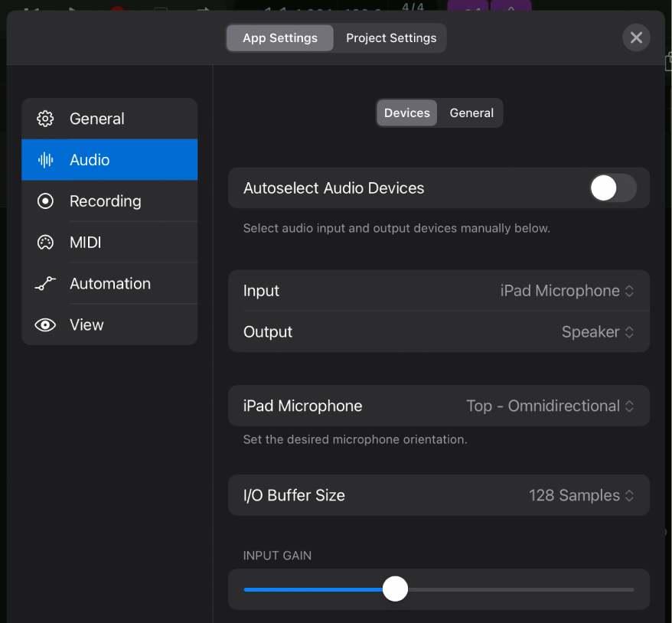Click the General gear icon in sidebar
The width and height of the screenshot is (672, 623).
[x=45, y=119]
